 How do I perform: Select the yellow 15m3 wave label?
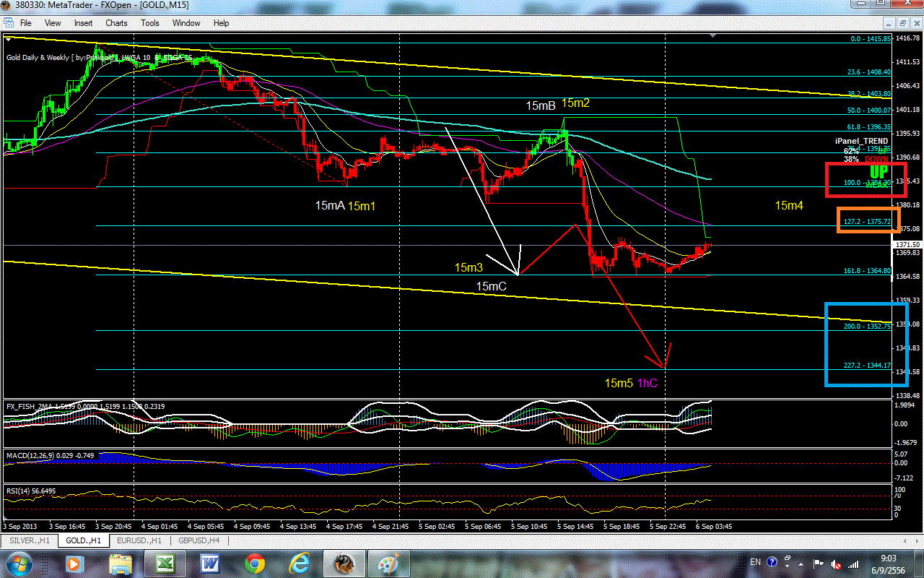(x=468, y=268)
